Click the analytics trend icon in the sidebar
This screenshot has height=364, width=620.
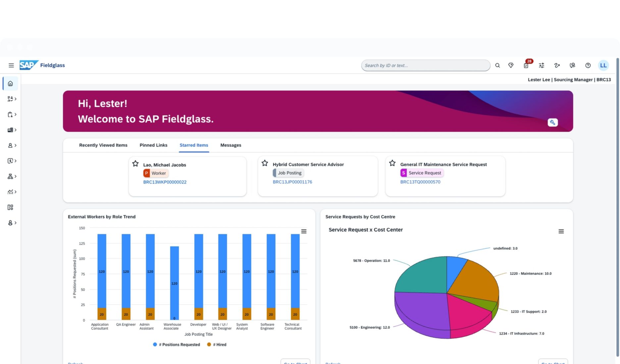10,192
